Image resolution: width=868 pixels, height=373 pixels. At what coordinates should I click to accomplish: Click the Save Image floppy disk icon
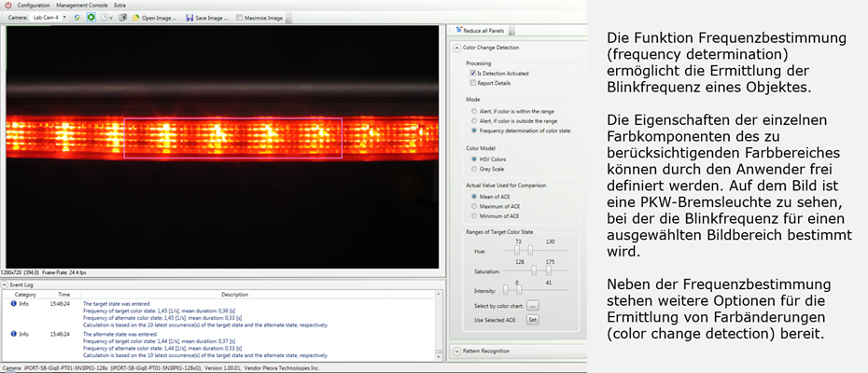(x=189, y=17)
